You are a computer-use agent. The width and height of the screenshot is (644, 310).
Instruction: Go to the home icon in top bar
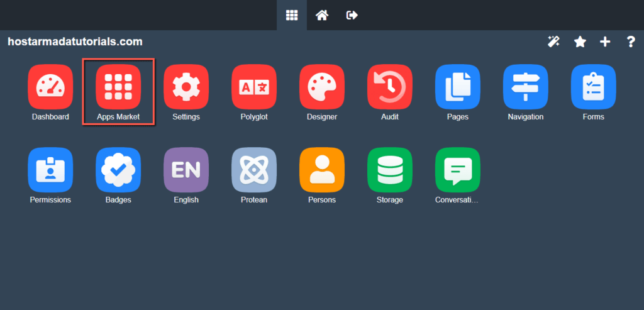tap(321, 15)
